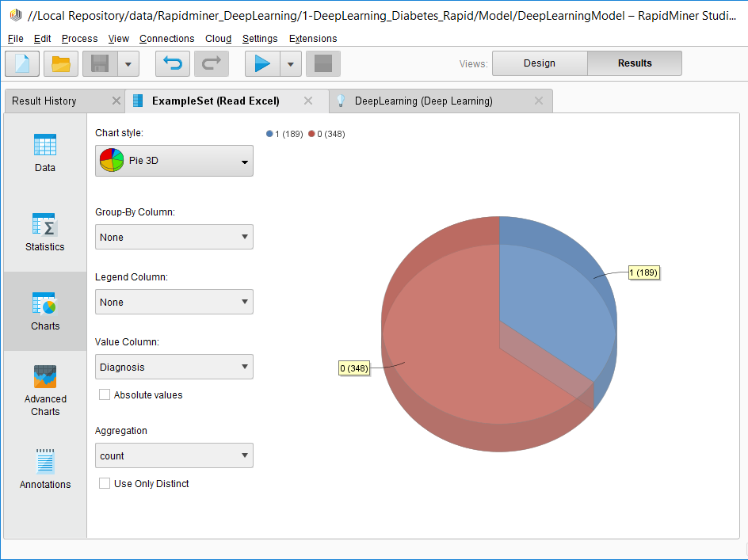The height and width of the screenshot is (560, 748).
Task: Open the Extensions menu
Action: [x=313, y=39]
